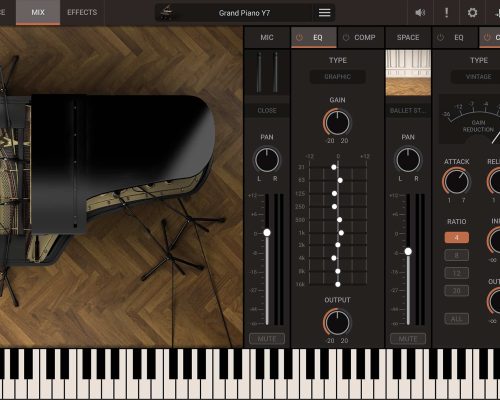The height and width of the screenshot is (400, 500).
Task: Open the CLOSE mic position selector
Action: tap(267, 110)
